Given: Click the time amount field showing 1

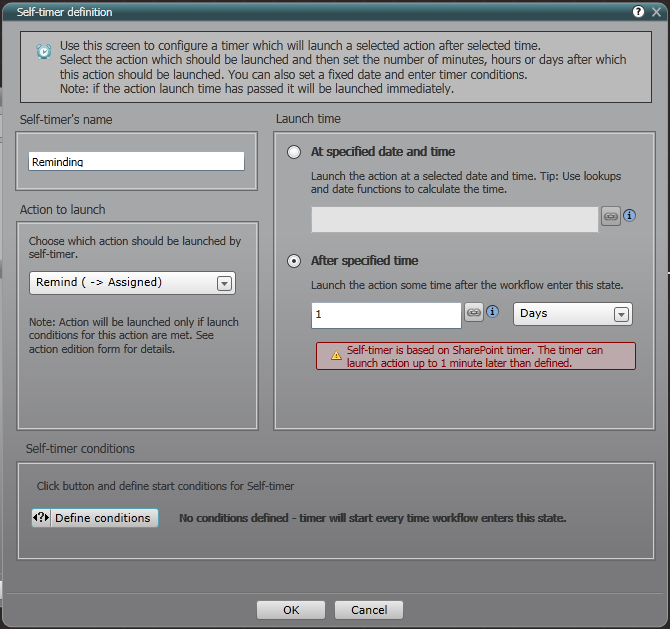Looking at the screenshot, I should (x=386, y=314).
